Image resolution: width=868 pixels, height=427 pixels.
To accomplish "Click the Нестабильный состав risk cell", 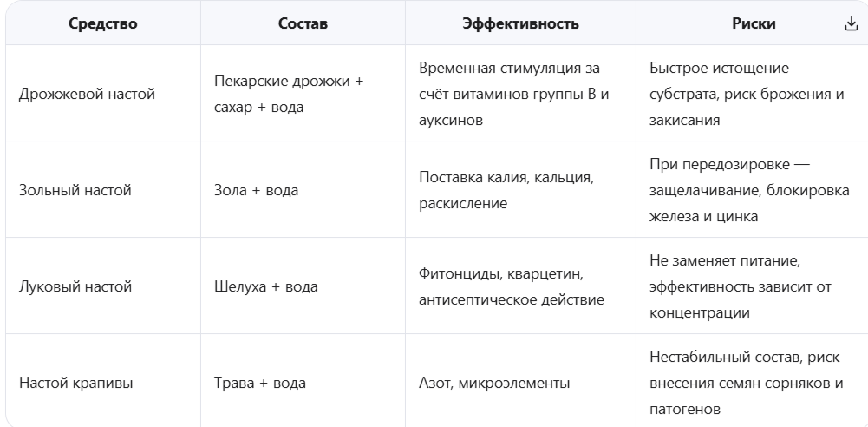I will (x=752, y=382).
